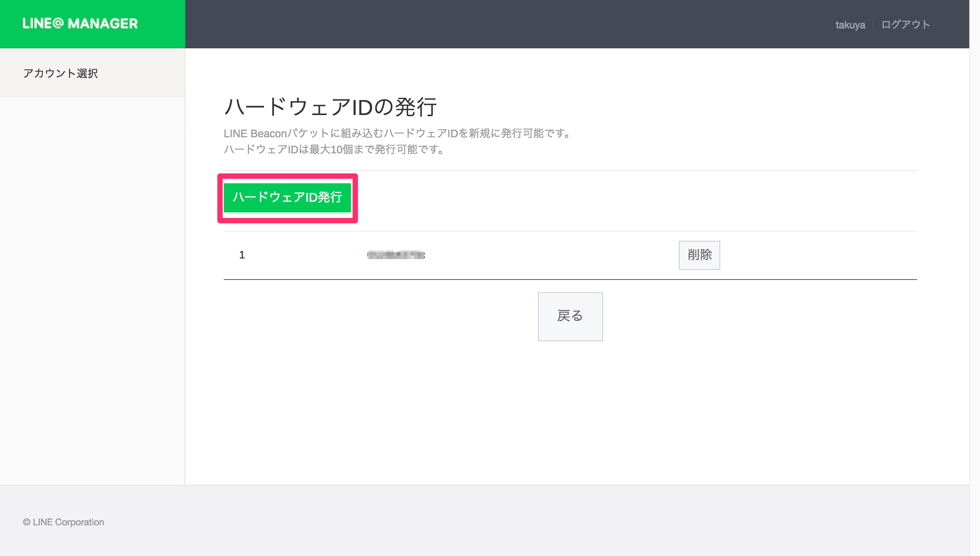
Task: Click the blurred hardware ID value
Action: (x=396, y=255)
